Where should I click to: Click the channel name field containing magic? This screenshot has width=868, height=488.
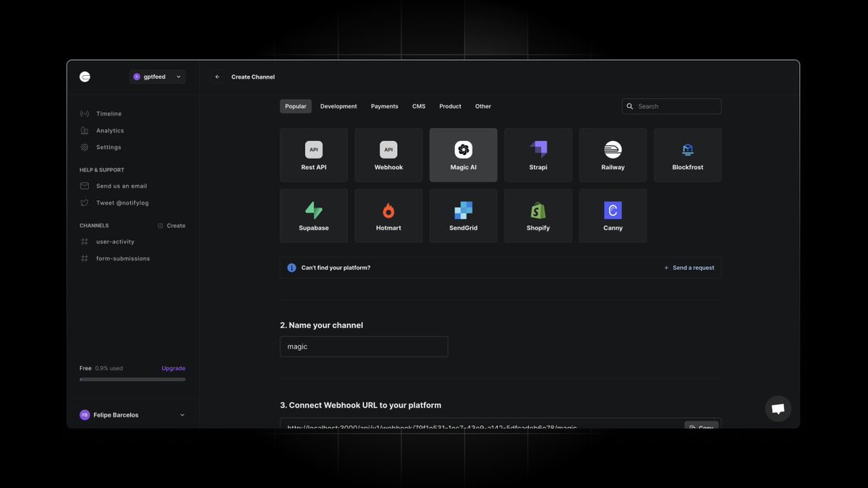(x=364, y=346)
